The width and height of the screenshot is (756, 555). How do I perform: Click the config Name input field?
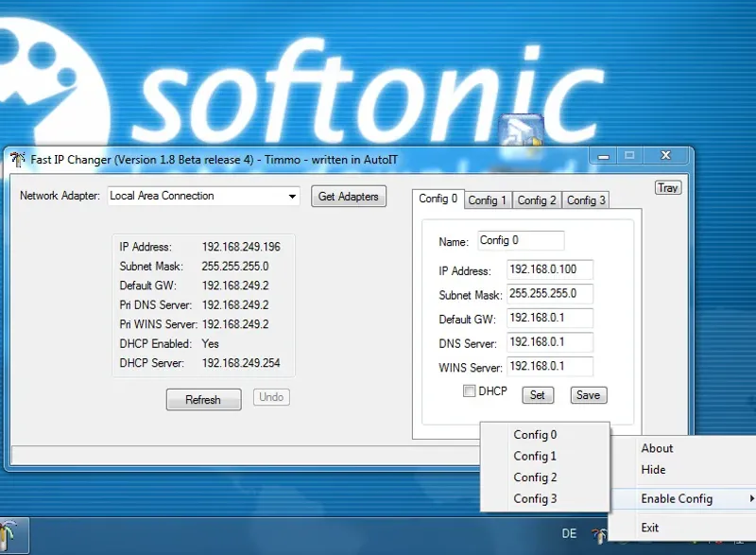tap(521, 240)
